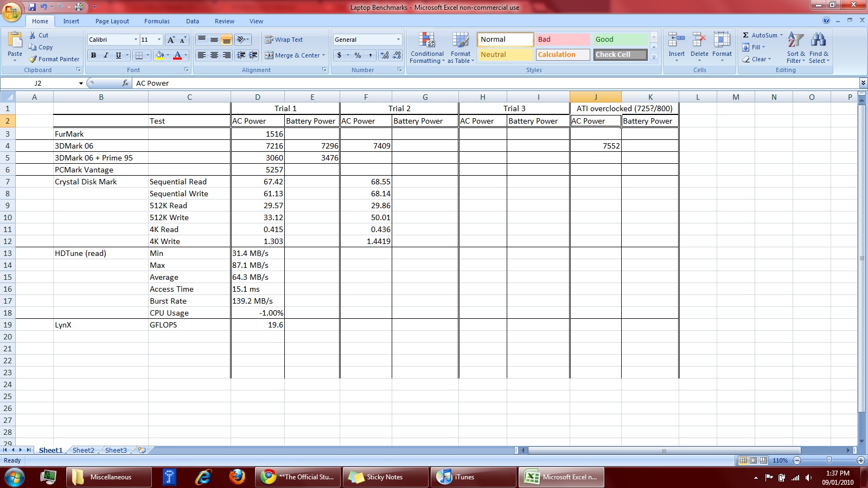This screenshot has height=488, width=868.
Task: Expand the formula bar
Action: coord(863,83)
